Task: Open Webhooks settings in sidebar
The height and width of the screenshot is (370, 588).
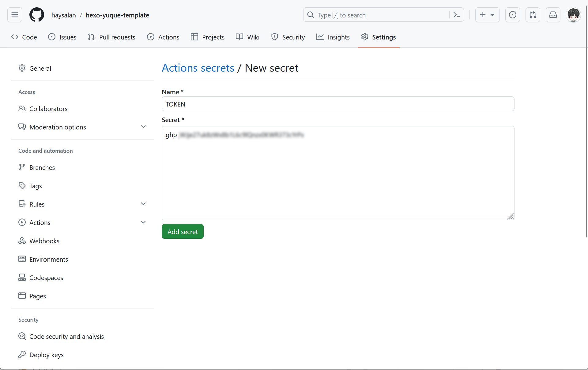Action: (x=44, y=241)
